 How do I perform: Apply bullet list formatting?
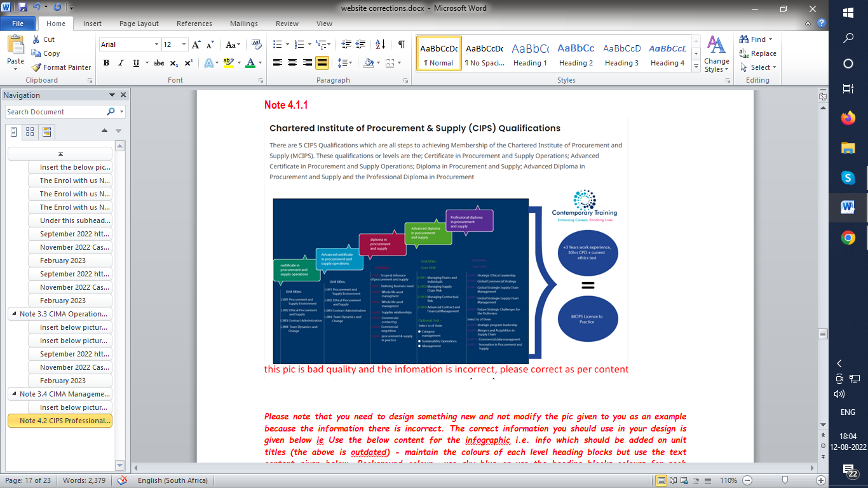click(277, 44)
